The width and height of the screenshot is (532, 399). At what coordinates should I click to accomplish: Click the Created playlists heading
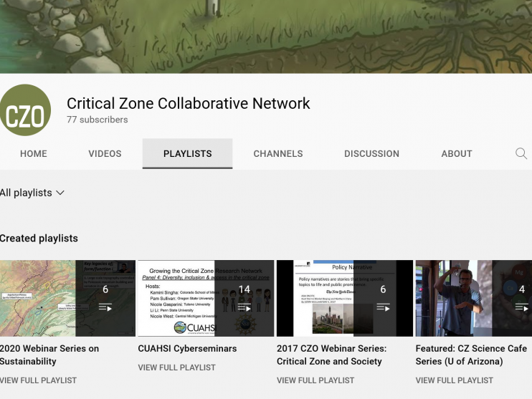(x=39, y=239)
